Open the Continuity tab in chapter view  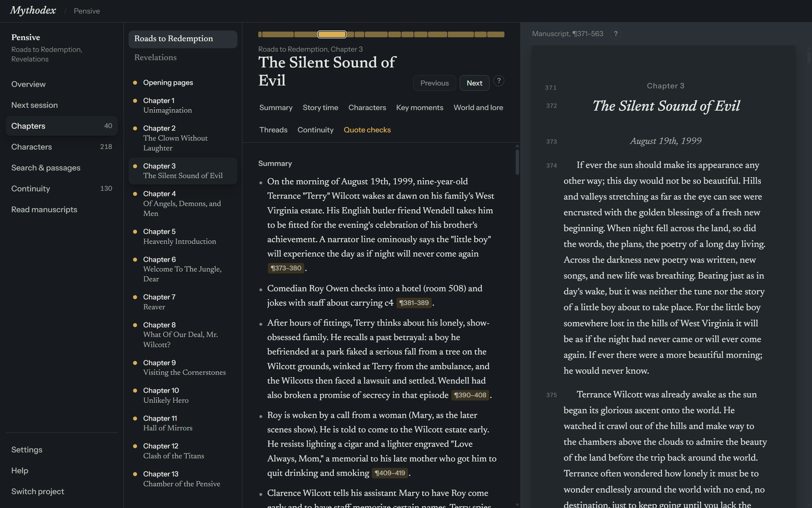click(315, 130)
